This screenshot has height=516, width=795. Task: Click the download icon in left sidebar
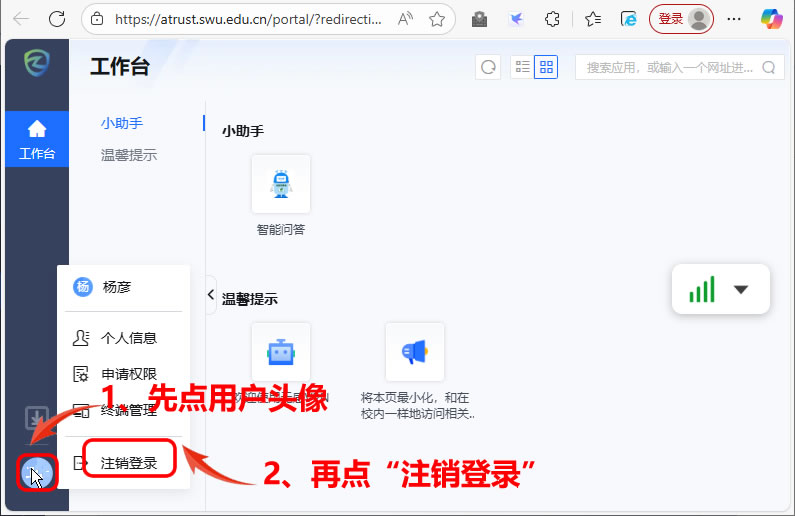tap(36, 417)
